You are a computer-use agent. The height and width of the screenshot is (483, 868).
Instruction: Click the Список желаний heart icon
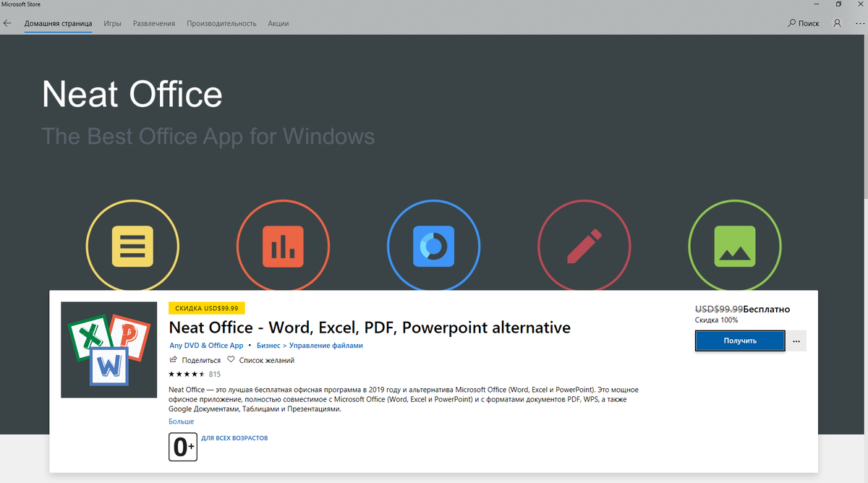pyautogui.click(x=231, y=359)
